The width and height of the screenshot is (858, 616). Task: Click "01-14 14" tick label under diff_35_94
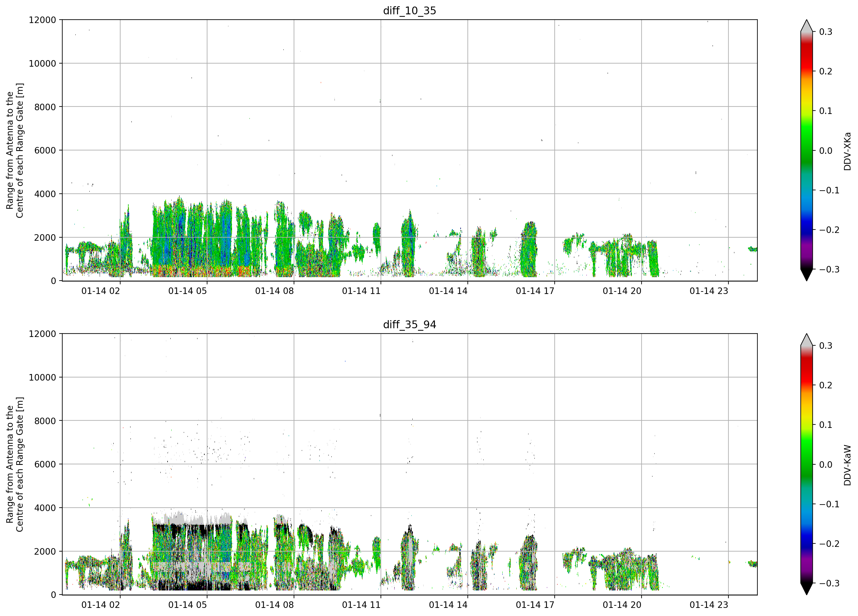[448, 605]
